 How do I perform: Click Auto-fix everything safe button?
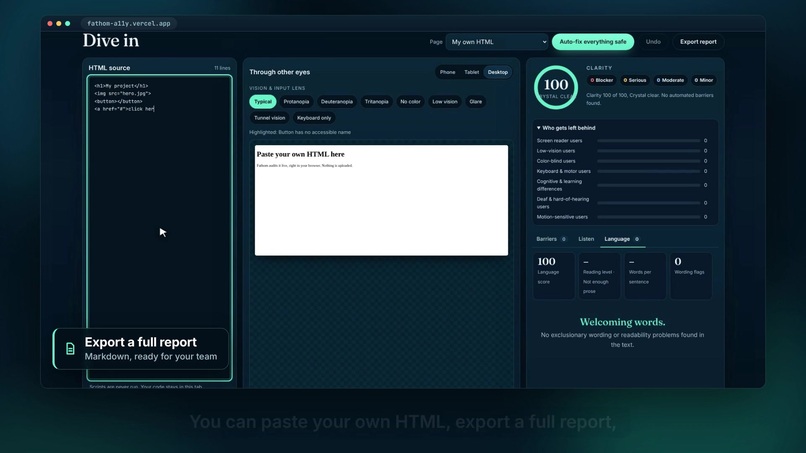593,42
